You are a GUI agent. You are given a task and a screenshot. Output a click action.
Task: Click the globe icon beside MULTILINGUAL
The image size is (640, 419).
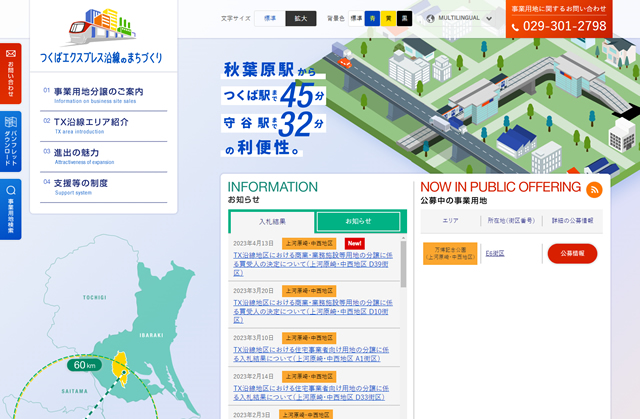(x=430, y=18)
